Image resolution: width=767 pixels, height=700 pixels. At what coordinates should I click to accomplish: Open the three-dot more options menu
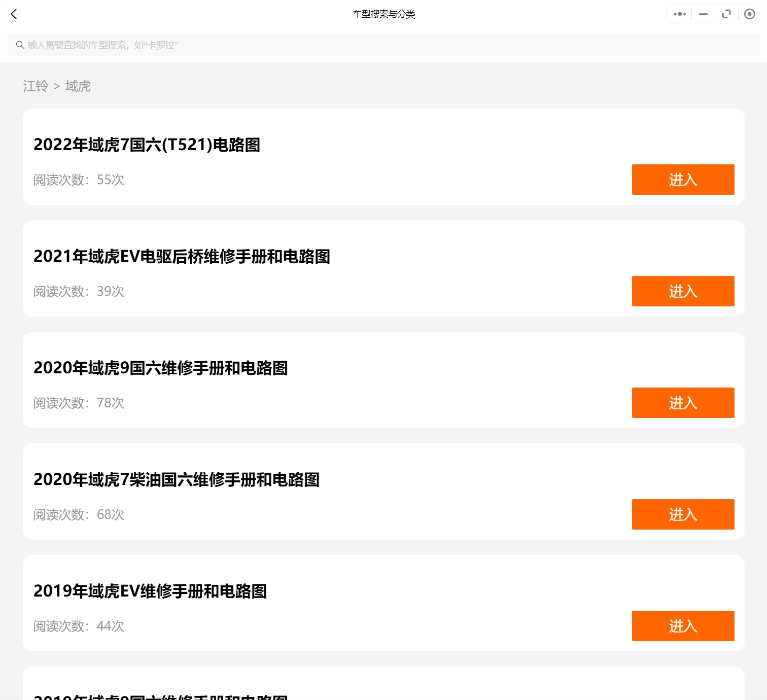679,14
